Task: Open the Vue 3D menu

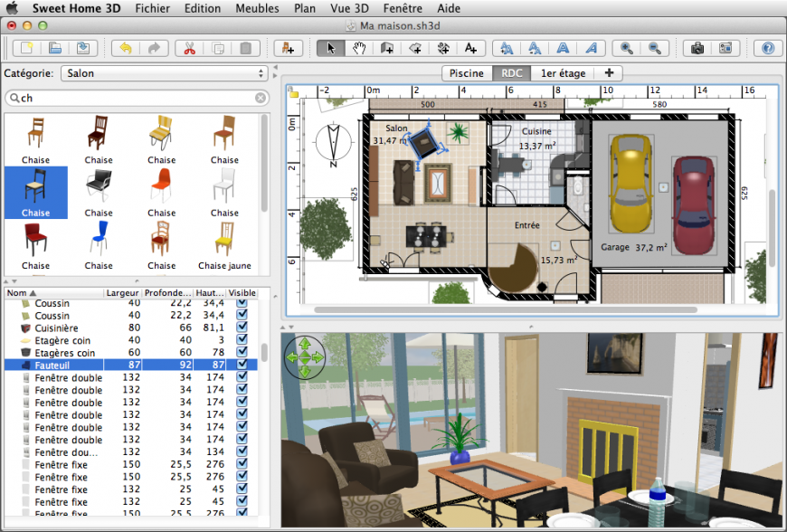Action: pos(349,8)
